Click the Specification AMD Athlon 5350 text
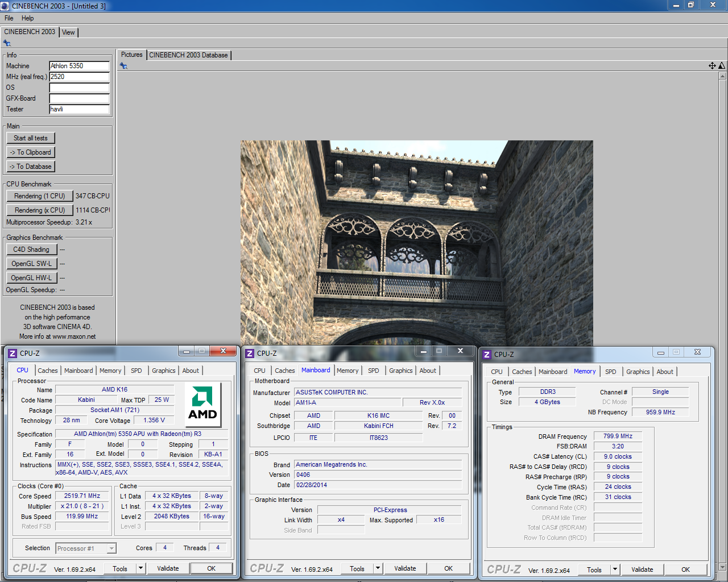Image resolution: width=728 pixels, height=582 pixels. 138,434
